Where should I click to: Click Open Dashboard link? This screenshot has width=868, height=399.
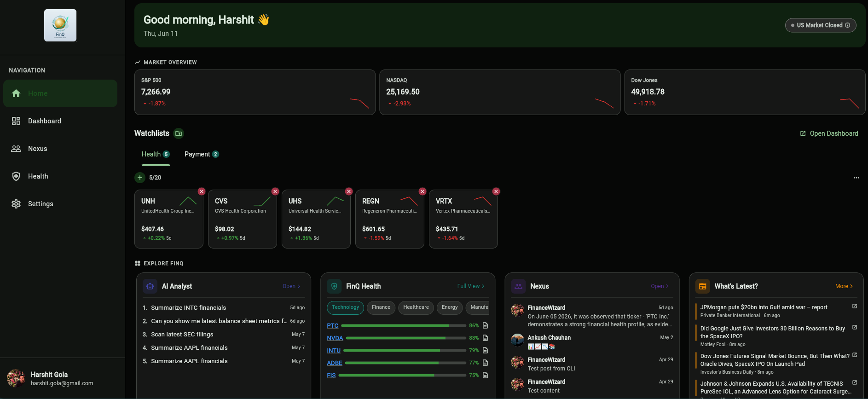(829, 133)
